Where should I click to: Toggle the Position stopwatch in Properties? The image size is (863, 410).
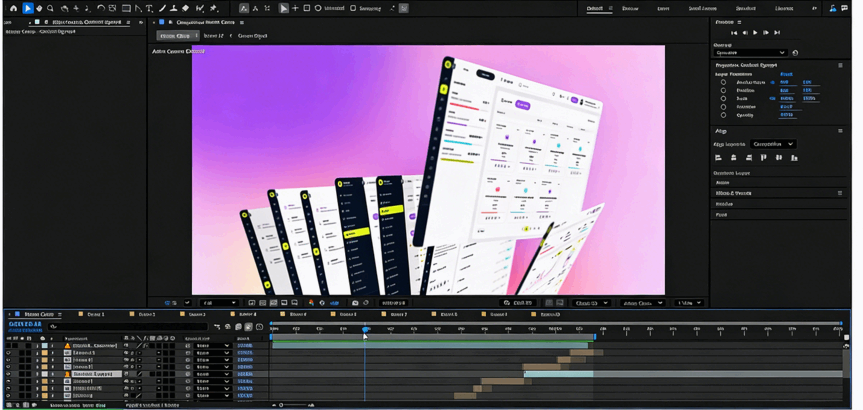pos(723,90)
